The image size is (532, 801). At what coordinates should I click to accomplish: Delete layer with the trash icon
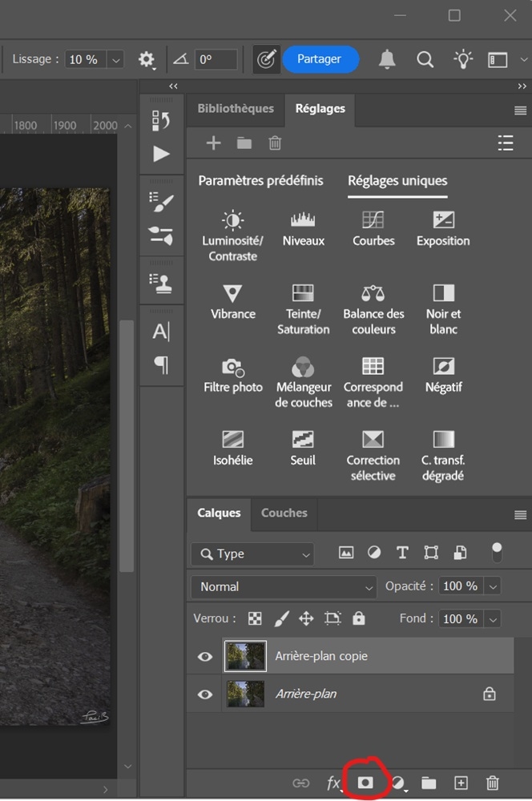click(x=492, y=783)
